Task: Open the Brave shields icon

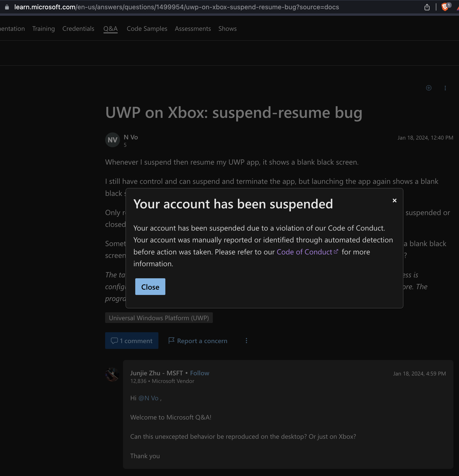Action: tap(445, 7)
